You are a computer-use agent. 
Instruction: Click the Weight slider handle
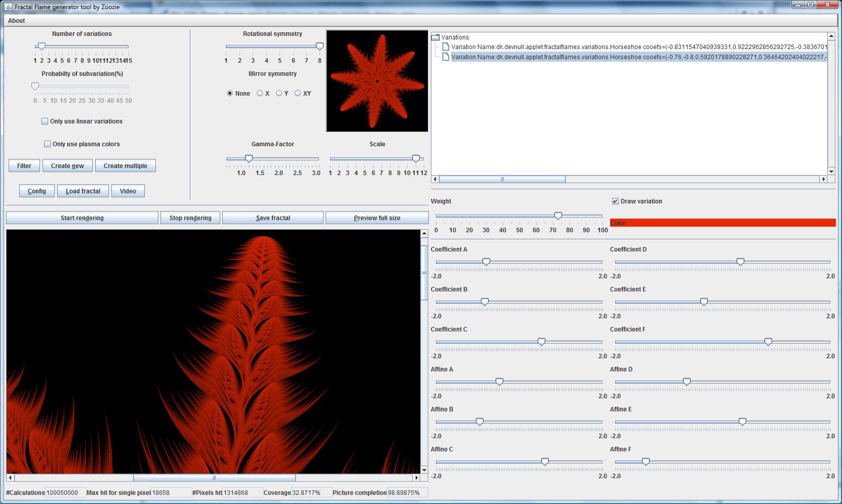coord(558,216)
